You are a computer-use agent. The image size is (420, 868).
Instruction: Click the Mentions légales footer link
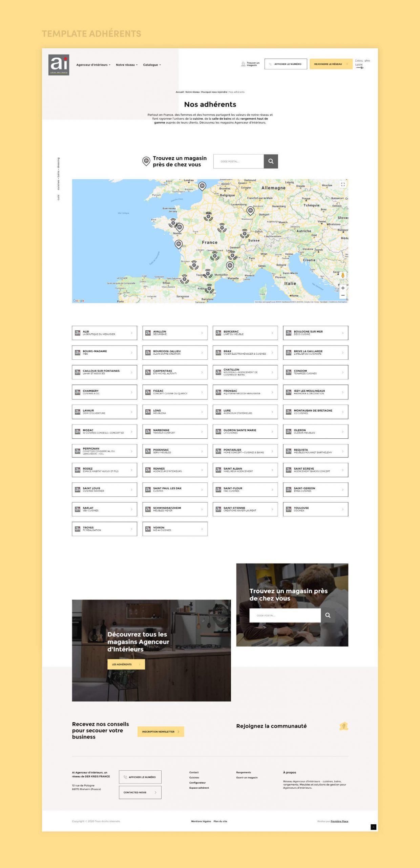click(x=201, y=821)
